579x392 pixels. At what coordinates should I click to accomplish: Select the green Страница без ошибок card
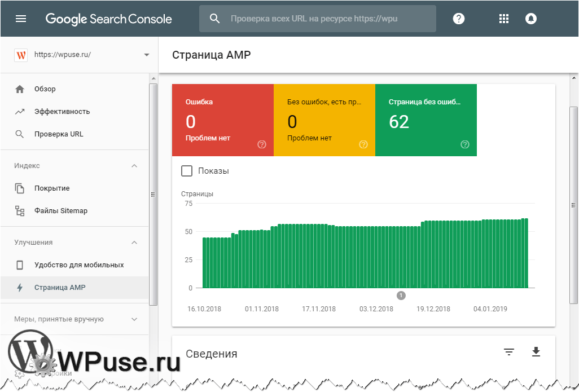pyautogui.click(x=426, y=120)
